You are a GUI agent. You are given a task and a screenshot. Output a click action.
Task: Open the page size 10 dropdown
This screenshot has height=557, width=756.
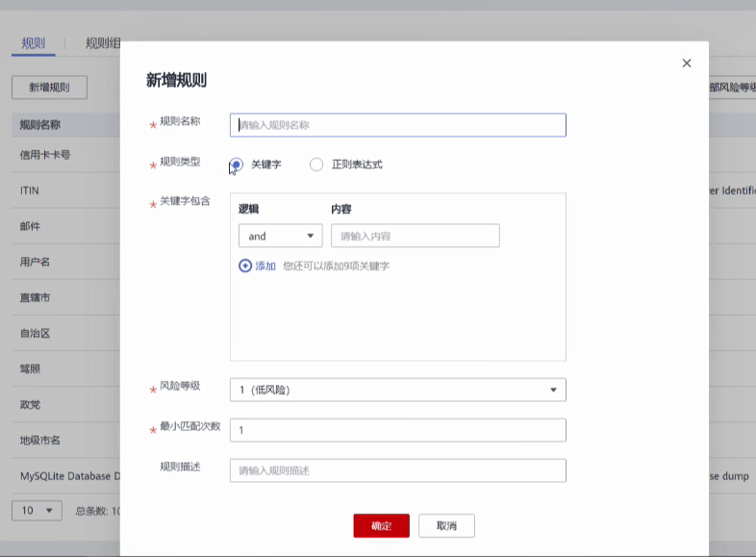tap(38, 510)
